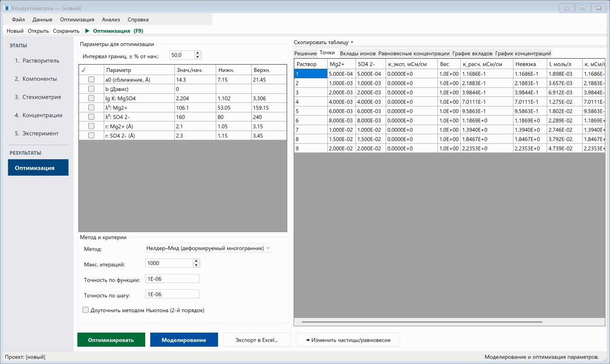This screenshot has width=610, height=364.
Task: Switch to the Решение tab
Action: click(305, 54)
